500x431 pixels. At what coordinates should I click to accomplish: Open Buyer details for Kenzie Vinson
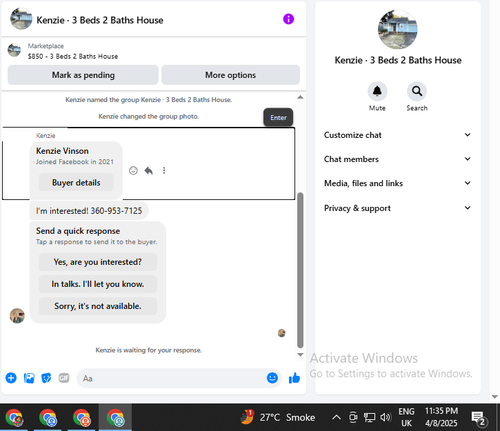tap(76, 183)
